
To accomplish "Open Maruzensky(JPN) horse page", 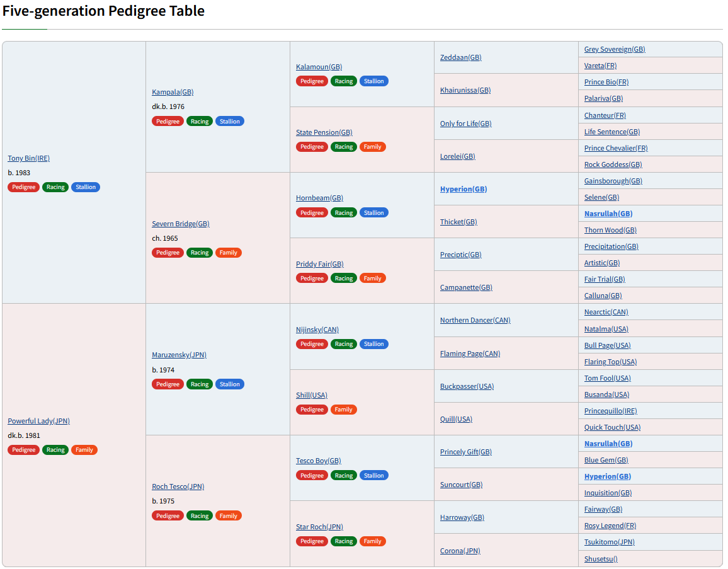I will tap(179, 355).
